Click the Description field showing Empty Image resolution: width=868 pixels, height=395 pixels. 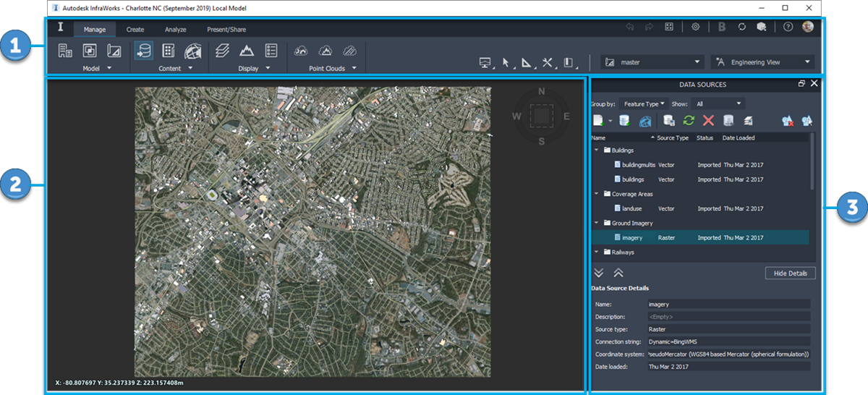point(728,317)
